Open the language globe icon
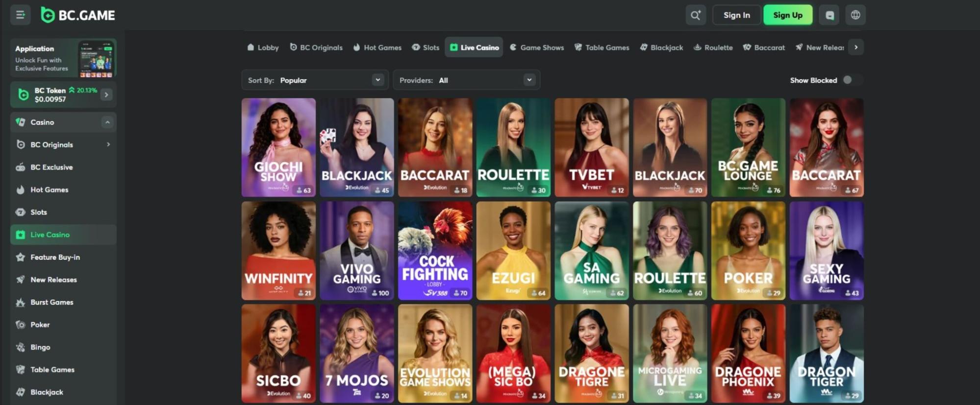 coord(855,15)
